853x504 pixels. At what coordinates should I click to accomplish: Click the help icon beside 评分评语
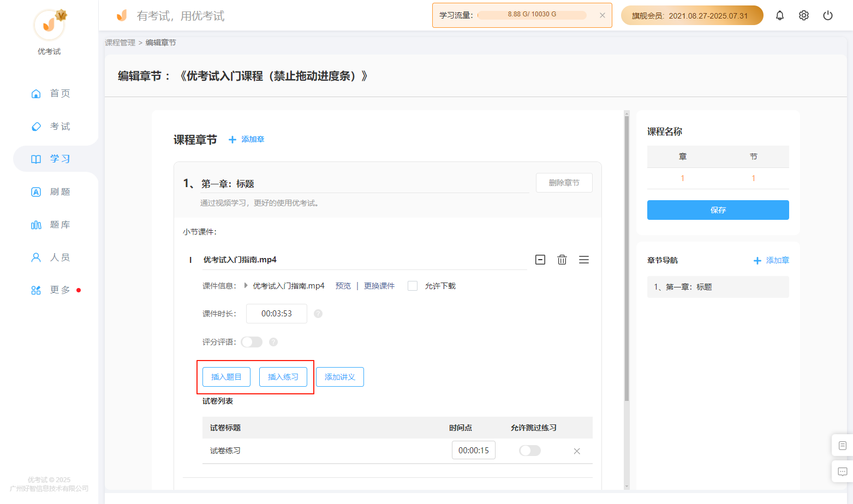point(273,342)
